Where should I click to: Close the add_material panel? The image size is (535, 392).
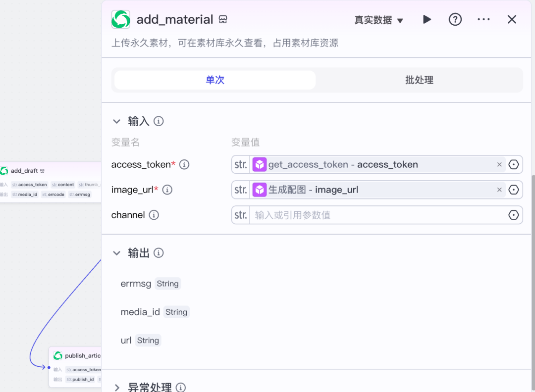(512, 19)
